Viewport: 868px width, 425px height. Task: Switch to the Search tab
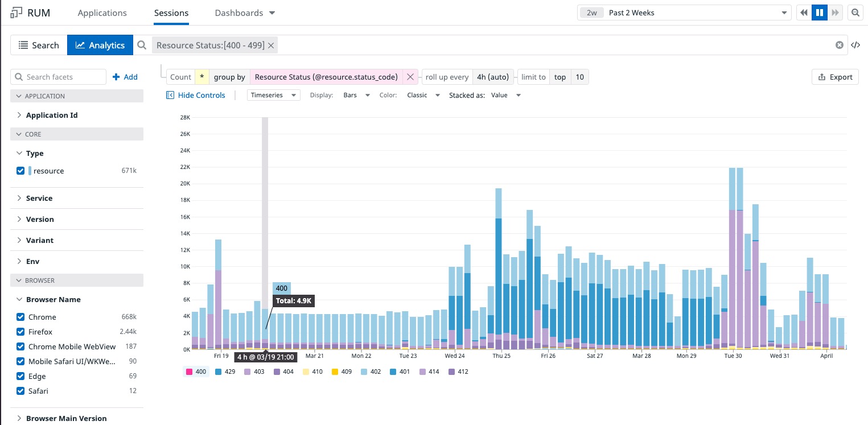38,45
